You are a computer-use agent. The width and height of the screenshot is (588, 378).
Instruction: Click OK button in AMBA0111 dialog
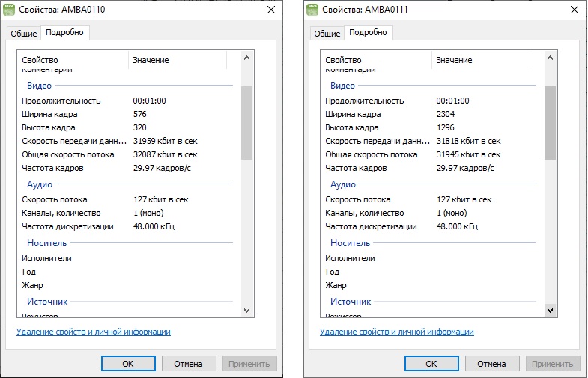(431, 364)
